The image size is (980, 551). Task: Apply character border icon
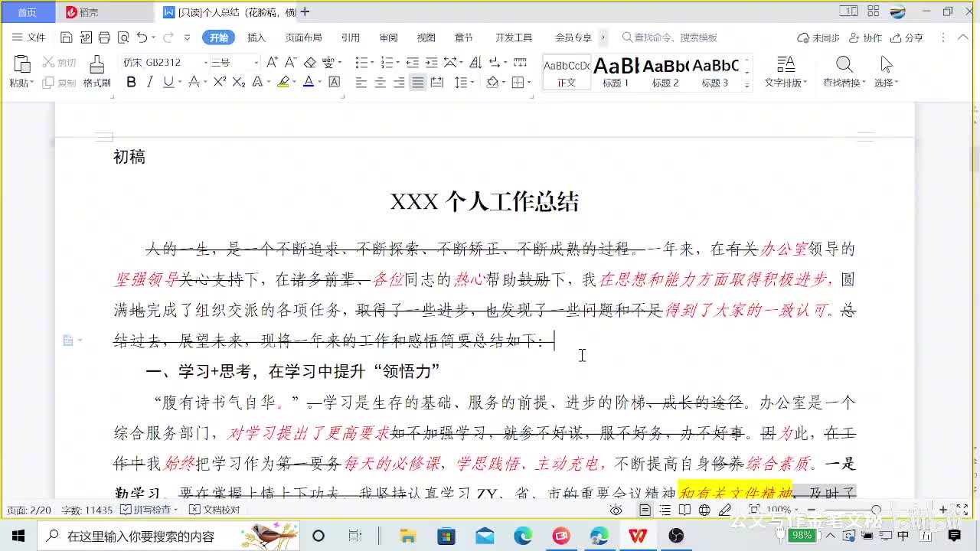[x=334, y=82]
